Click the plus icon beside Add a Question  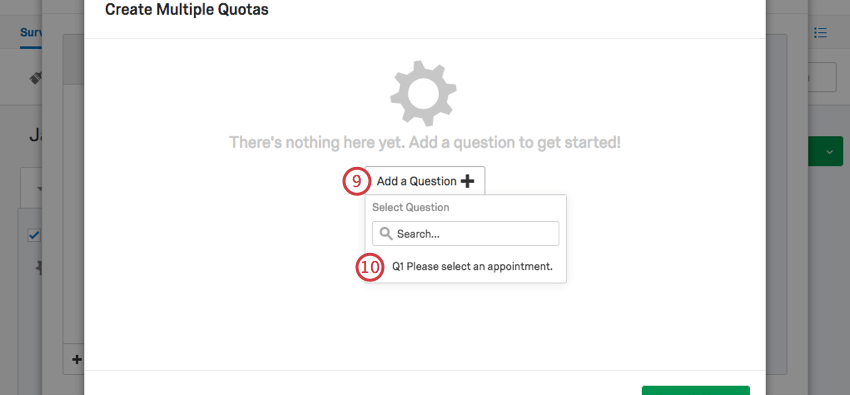point(467,182)
